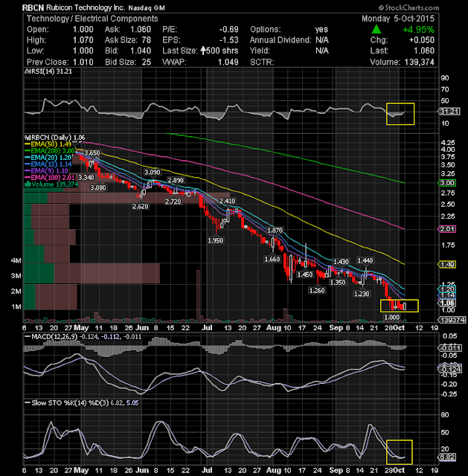Click the 3.650 price label on the chart

[x=92, y=152]
